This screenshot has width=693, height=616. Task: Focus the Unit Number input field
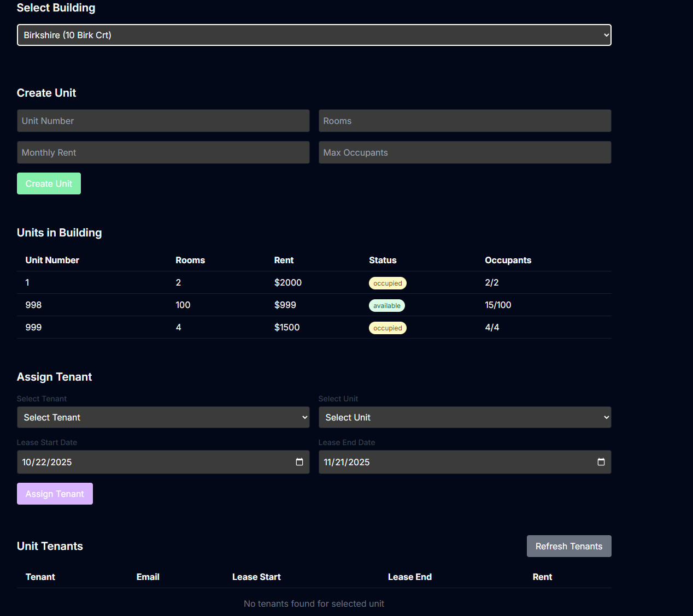point(163,121)
